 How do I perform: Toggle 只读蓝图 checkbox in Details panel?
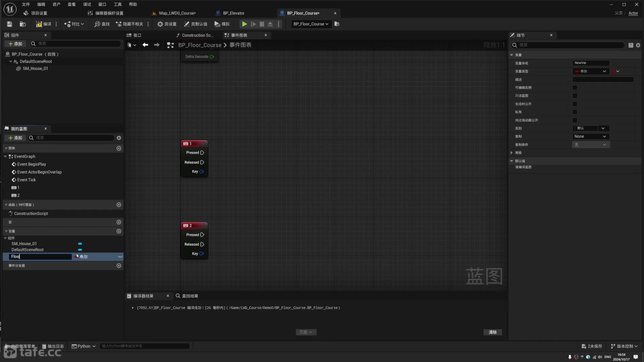(x=575, y=96)
